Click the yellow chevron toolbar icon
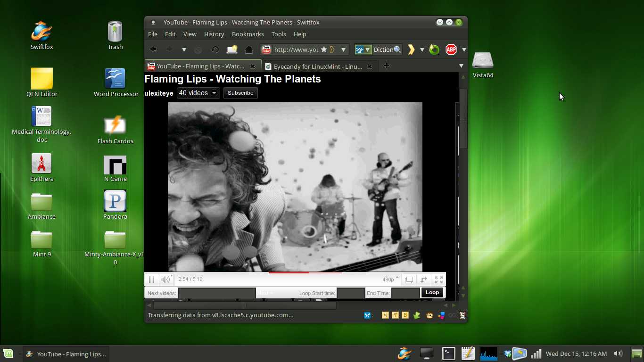 [x=411, y=49]
